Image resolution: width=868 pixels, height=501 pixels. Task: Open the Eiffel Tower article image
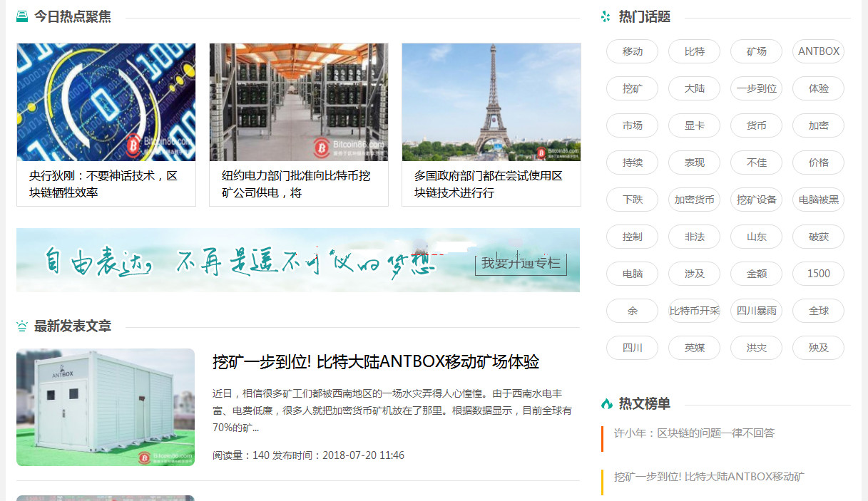(x=491, y=102)
